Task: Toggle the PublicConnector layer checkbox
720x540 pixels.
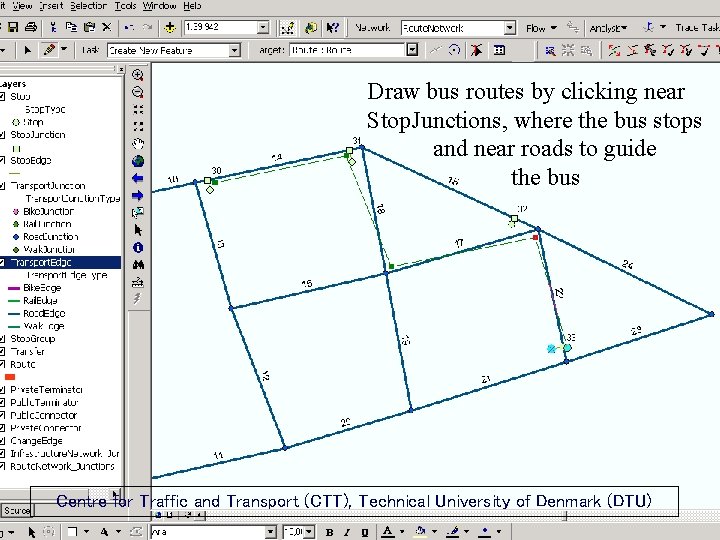Action: pyautogui.click(x=2, y=416)
